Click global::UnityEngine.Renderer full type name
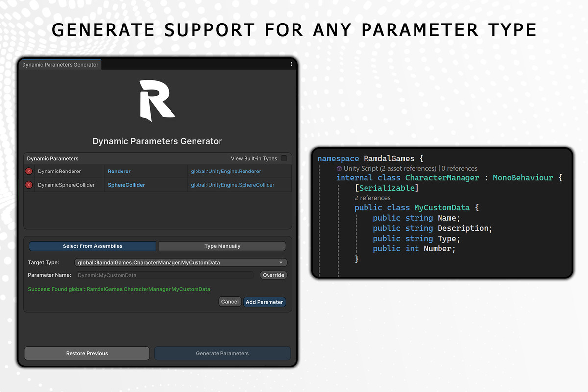 pyautogui.click(x=226, y=171)
